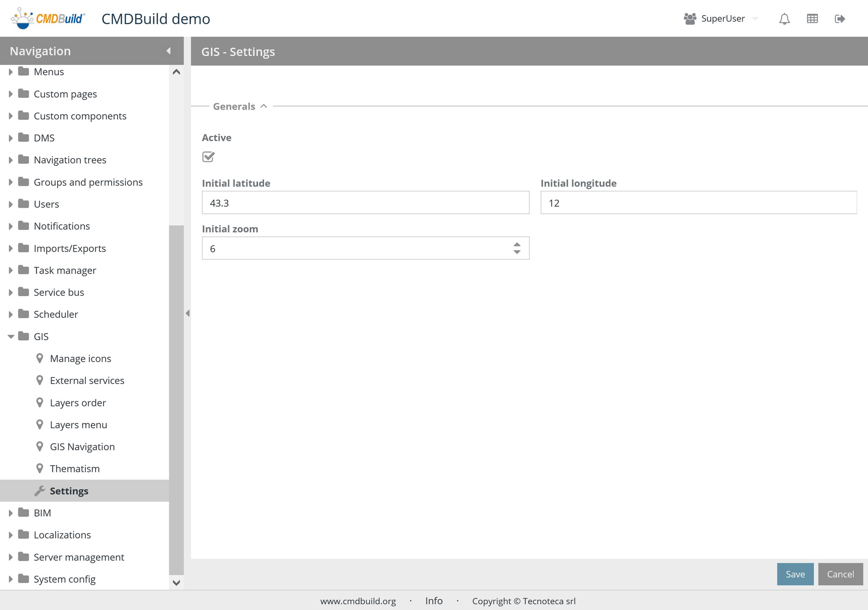868x610 pixels.
Task: Open the SuperUser dropdown menu
Action: pos(755,19)
